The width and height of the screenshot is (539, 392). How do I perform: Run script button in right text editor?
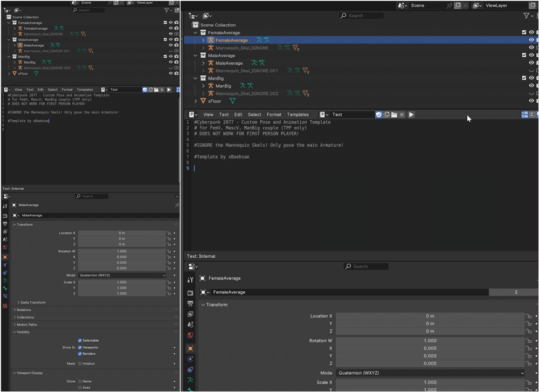point(411,114)
